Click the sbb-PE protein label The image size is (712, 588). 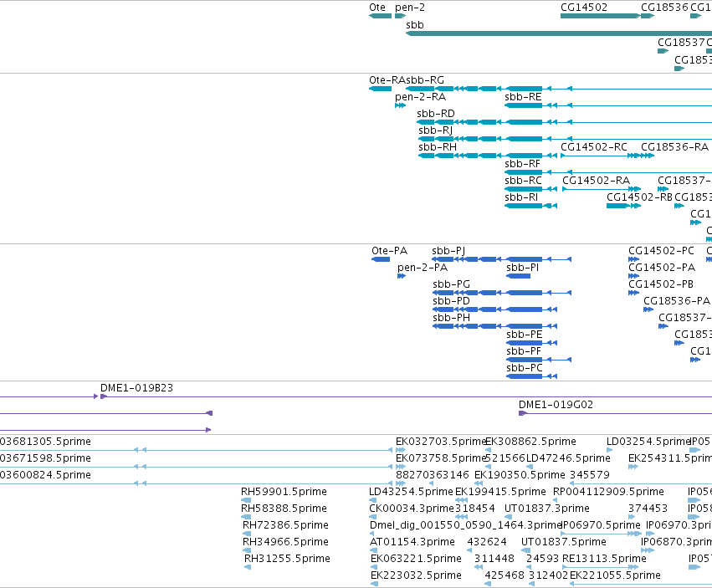coord(525,335)
